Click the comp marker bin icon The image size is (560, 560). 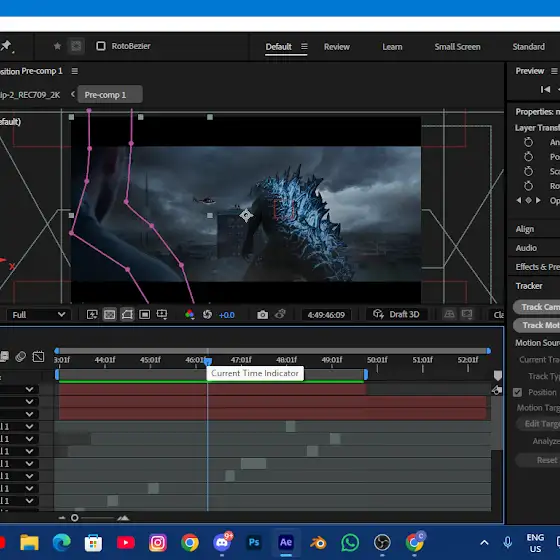498,375
